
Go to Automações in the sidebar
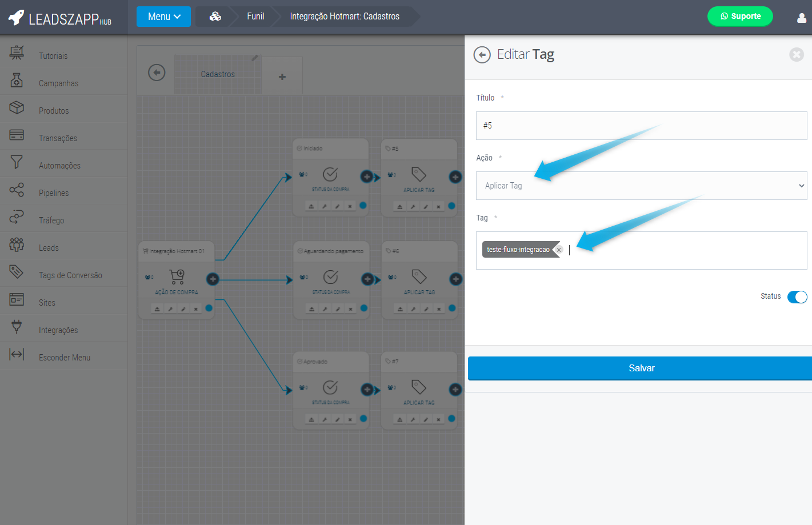tap(59, 166)
